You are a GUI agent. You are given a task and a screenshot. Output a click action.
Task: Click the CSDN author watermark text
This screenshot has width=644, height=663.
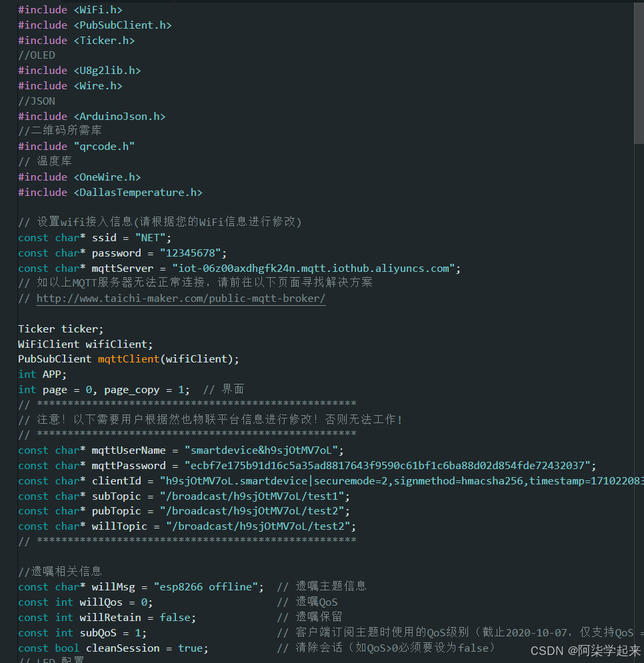(x=585, y=650)
